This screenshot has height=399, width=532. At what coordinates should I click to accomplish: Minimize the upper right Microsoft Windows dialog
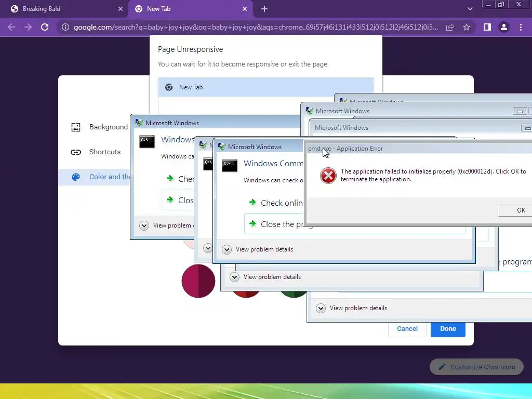pos(520,111)
